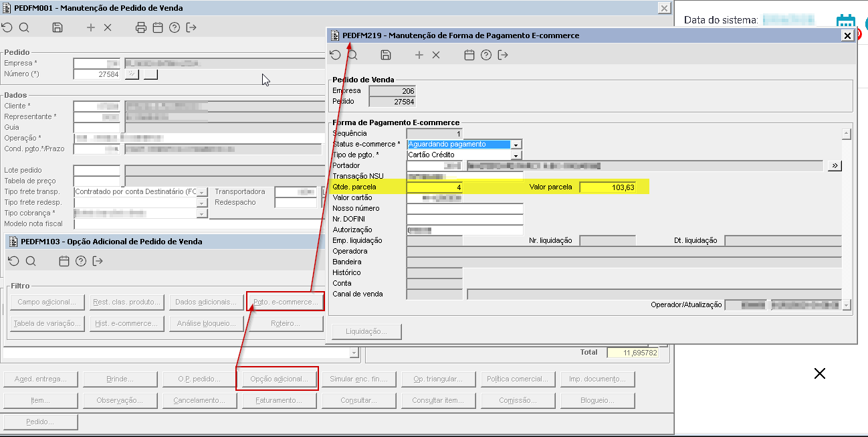This screenshot has width=868, height=437.
Task: Click scroll-down arrow in payment form scrollbar
Action: (x=847, y=304)
